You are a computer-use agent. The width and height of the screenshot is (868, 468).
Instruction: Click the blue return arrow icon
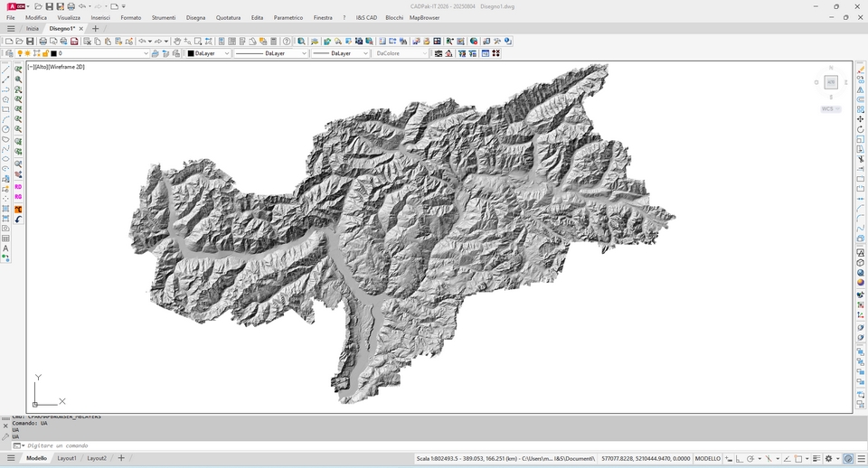click(x=18, y=220)
